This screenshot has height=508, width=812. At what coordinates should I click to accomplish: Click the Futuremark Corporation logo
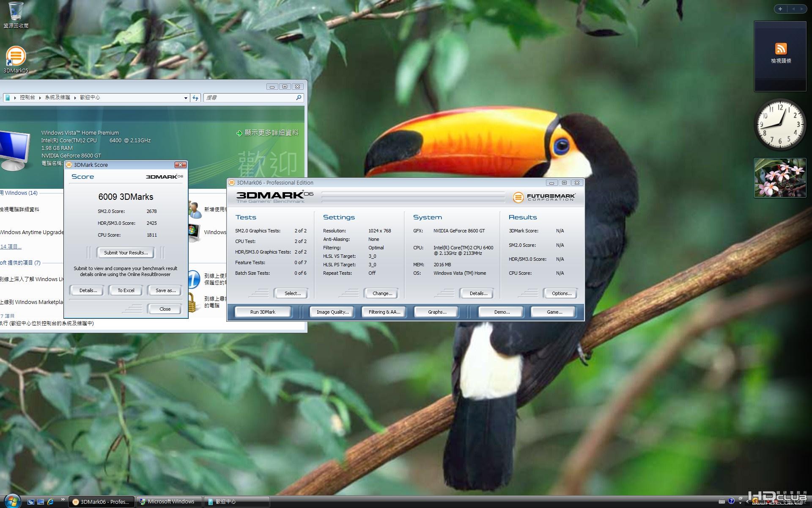tap(544, 197)
